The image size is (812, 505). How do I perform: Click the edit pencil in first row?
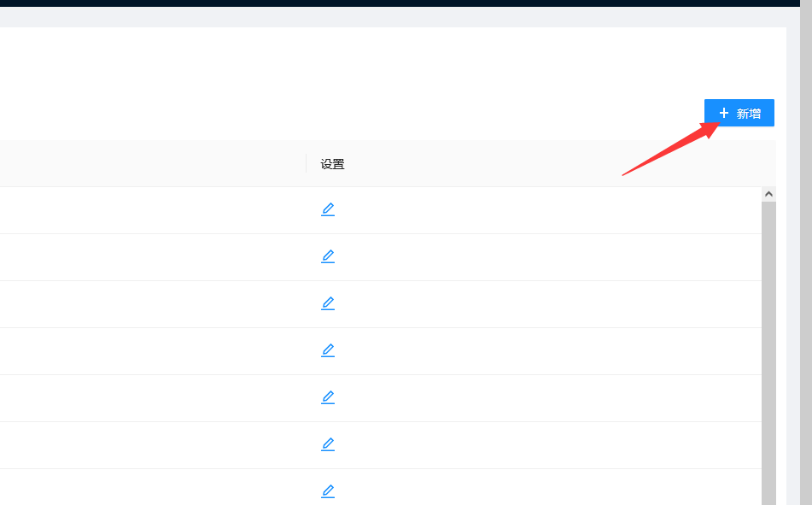328,209
